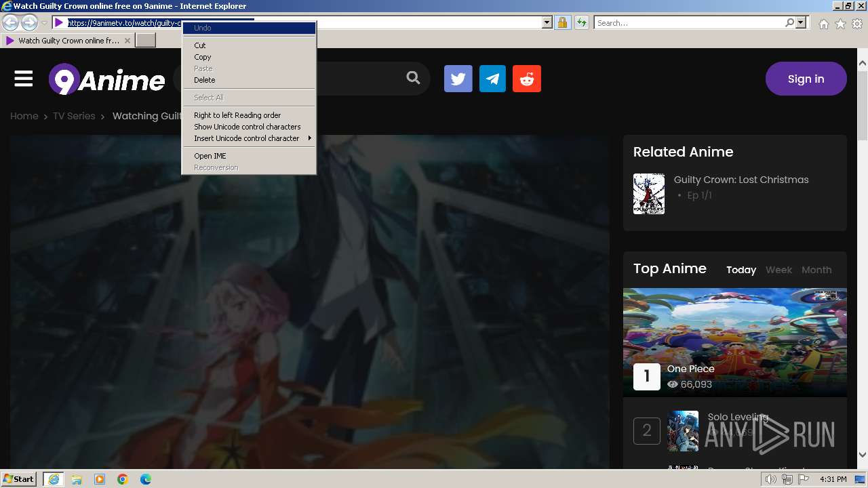Switch Top Anime to Month
Screen dimensions: 868x488
pyautogui.click(x=816, y=270)
